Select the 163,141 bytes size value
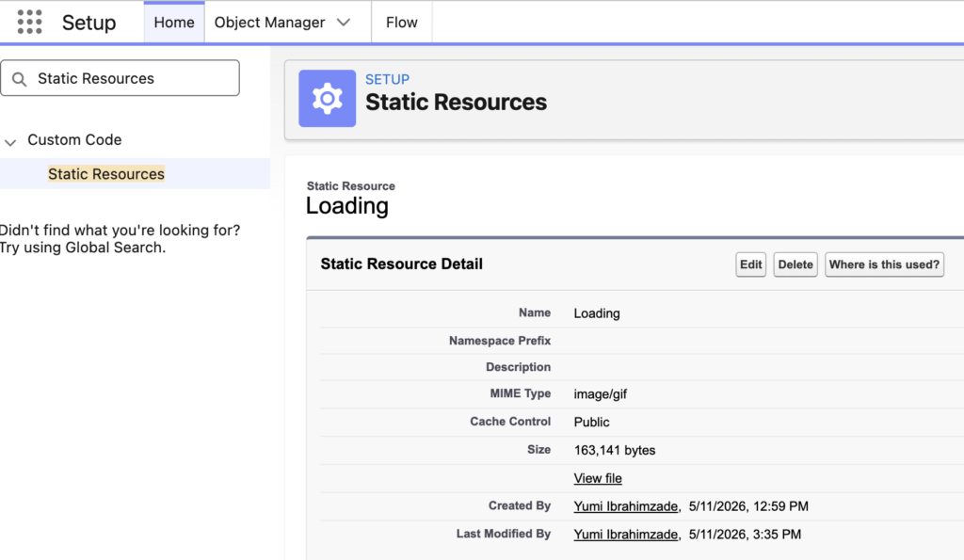 (614, 450)
